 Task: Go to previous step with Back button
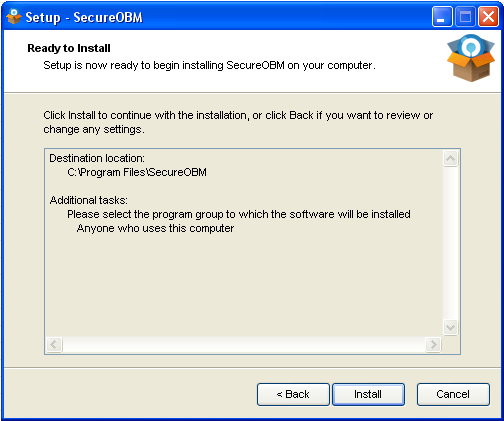[293, 394]
